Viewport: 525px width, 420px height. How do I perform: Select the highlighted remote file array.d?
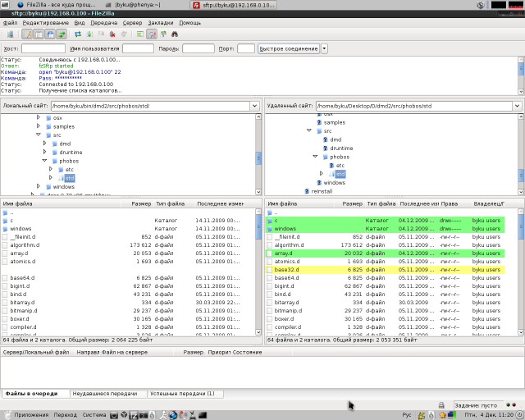click(385, 253)
